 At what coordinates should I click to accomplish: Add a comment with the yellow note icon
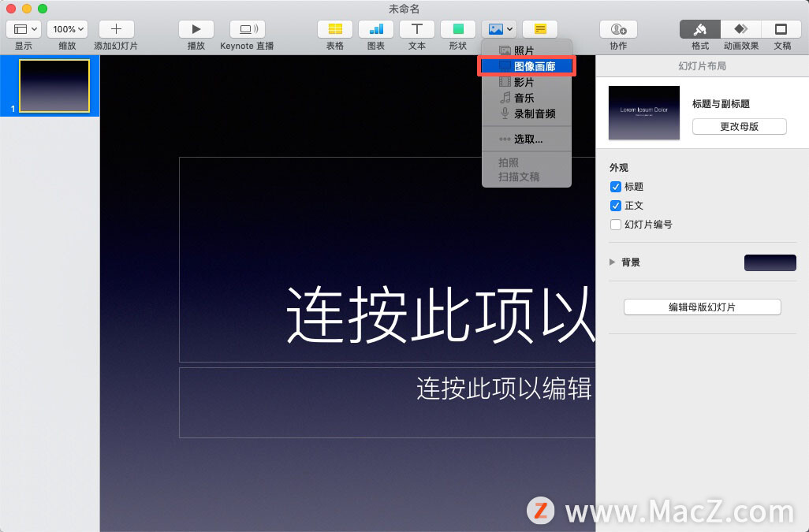540,29
